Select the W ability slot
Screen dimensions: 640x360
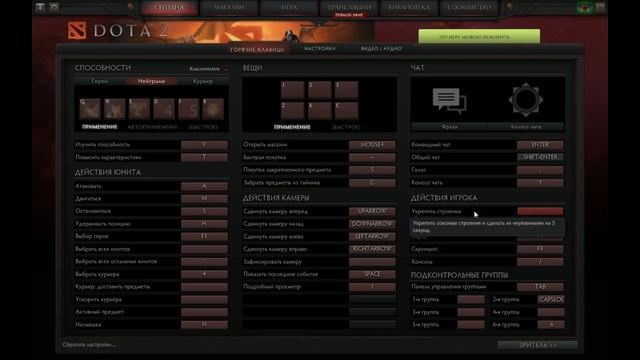click(x=115, y=109)
